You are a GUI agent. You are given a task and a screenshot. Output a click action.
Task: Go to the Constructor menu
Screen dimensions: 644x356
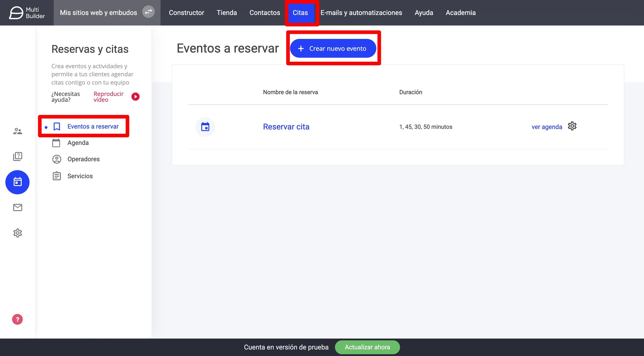pos(186,13)
